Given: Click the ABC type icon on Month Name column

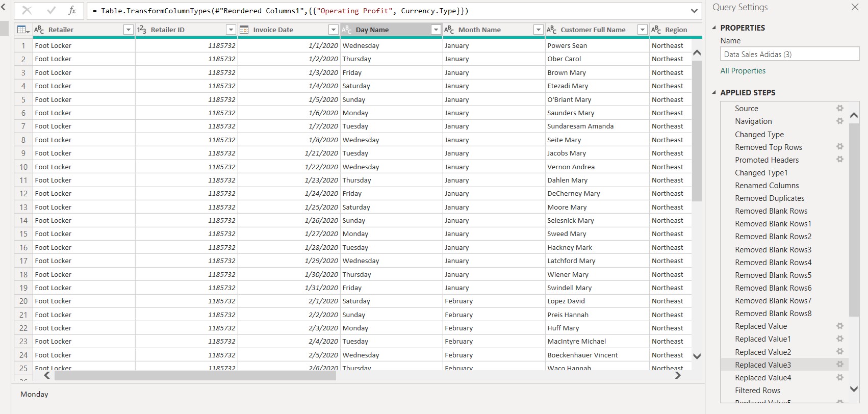Looking at the screenshot, I should pos(449,30).
